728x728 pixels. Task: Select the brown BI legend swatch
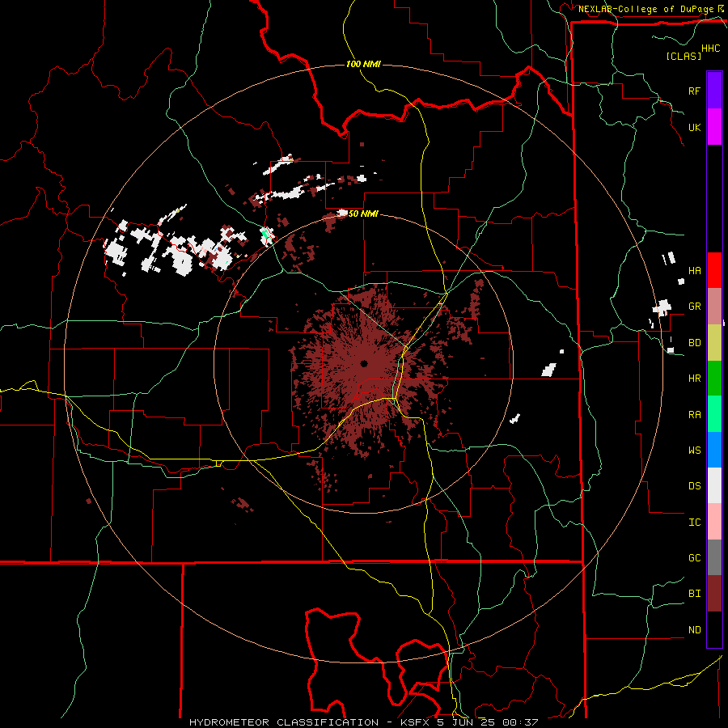point(714,594)
